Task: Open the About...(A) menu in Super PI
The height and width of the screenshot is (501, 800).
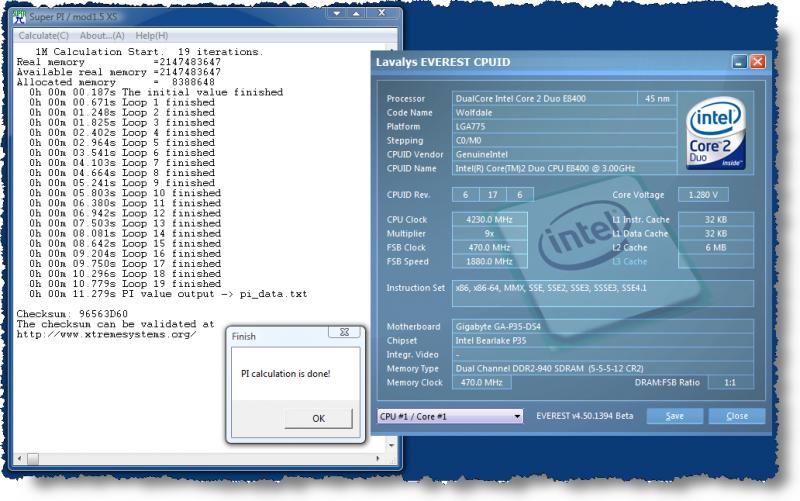Action: pos(102,36)
